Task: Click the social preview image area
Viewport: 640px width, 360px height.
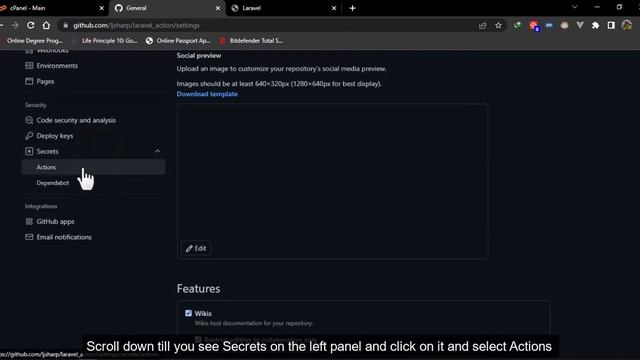Action: point(333,181)
